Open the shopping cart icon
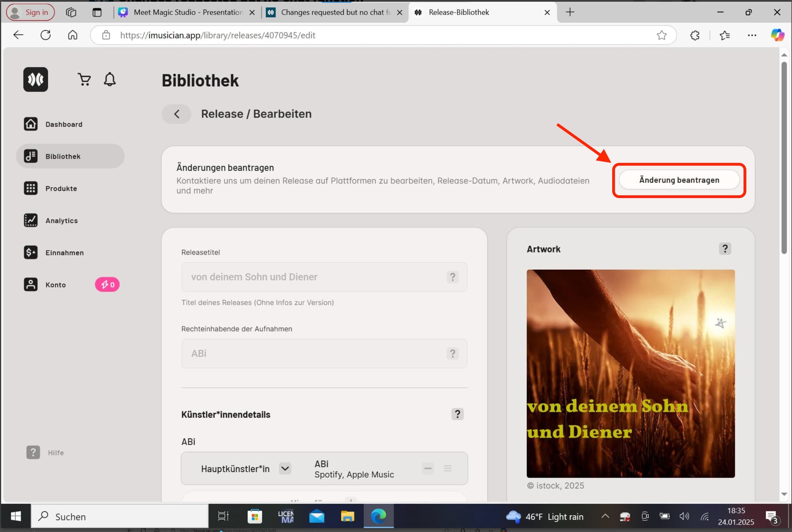 tap(84, 79)
